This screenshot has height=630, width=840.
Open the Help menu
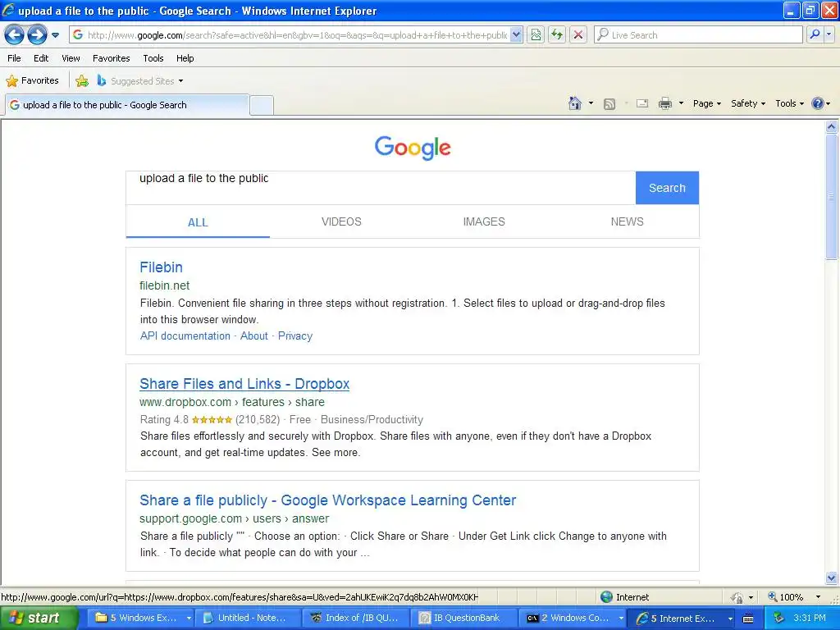[185, 58]
